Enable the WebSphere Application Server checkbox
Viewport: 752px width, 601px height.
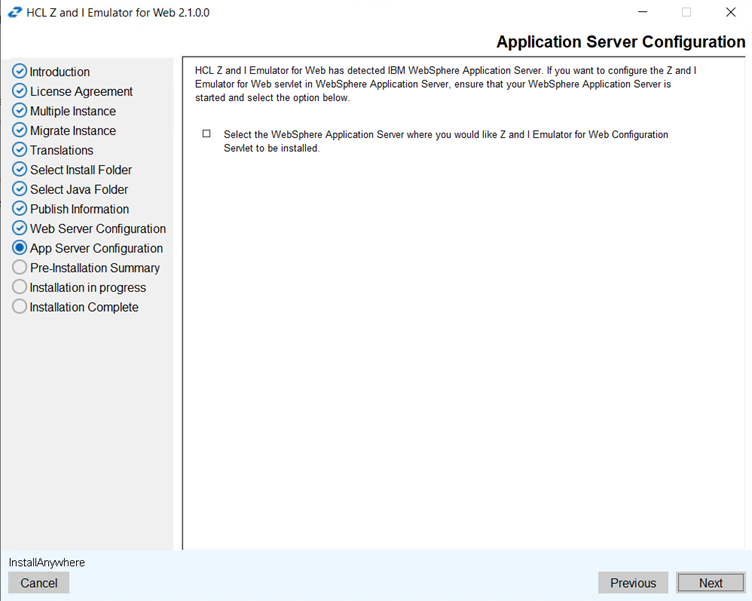coord(206,134)
